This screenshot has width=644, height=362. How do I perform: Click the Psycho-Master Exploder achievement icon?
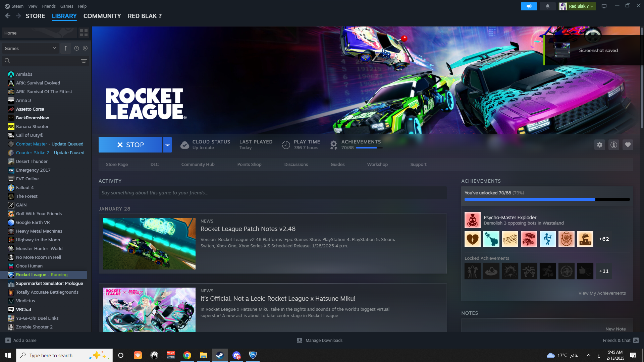pyautogui.click(x=472, y=220)
